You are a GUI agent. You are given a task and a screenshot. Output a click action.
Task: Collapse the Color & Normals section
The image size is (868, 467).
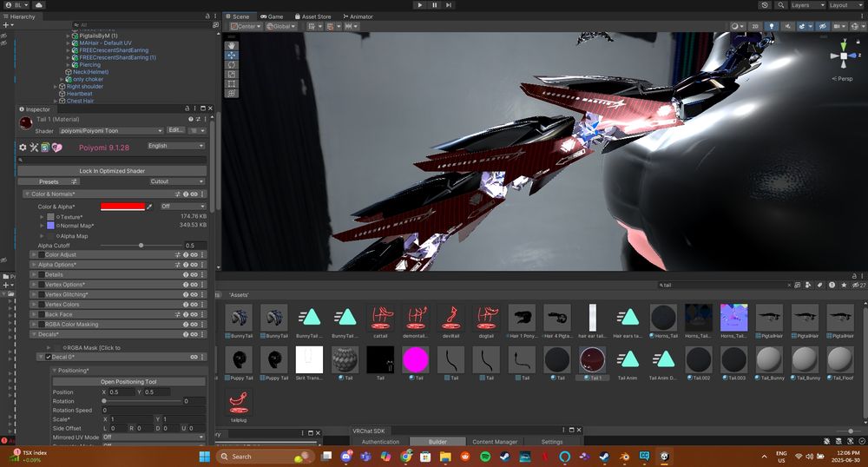(27, 194)
